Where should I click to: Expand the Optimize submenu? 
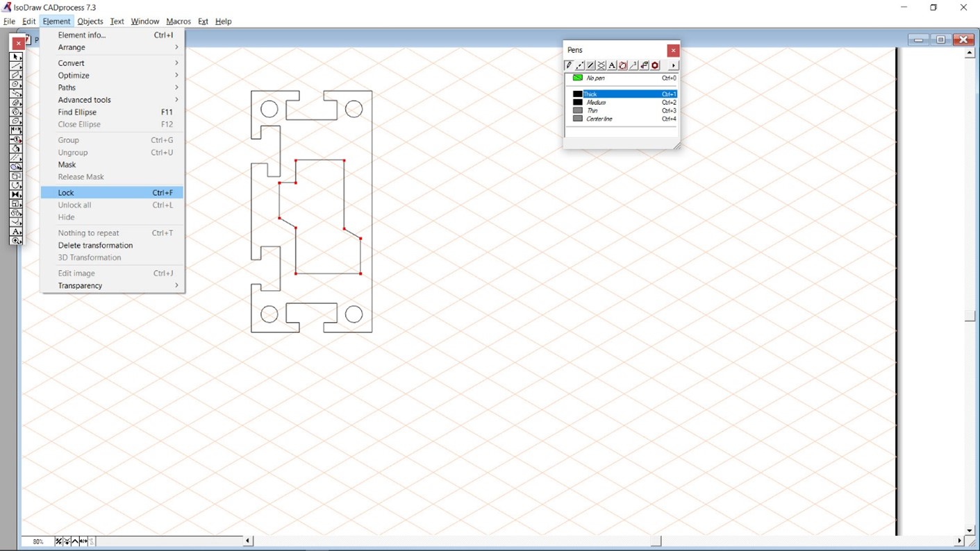pyautogui.click(x=112, y=76)
